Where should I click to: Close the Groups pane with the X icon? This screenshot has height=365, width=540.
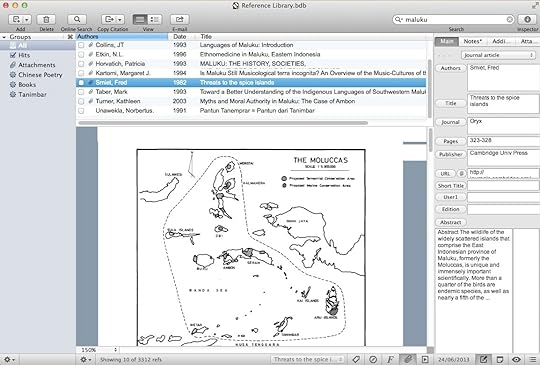point(70,37)
